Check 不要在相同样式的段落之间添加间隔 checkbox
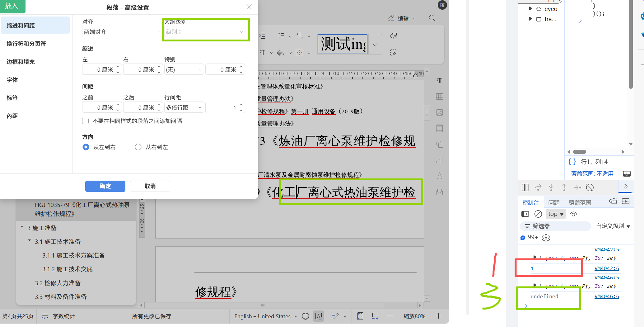Image resolution: width=644 pixels, height=327 pixels. (86, 121)
